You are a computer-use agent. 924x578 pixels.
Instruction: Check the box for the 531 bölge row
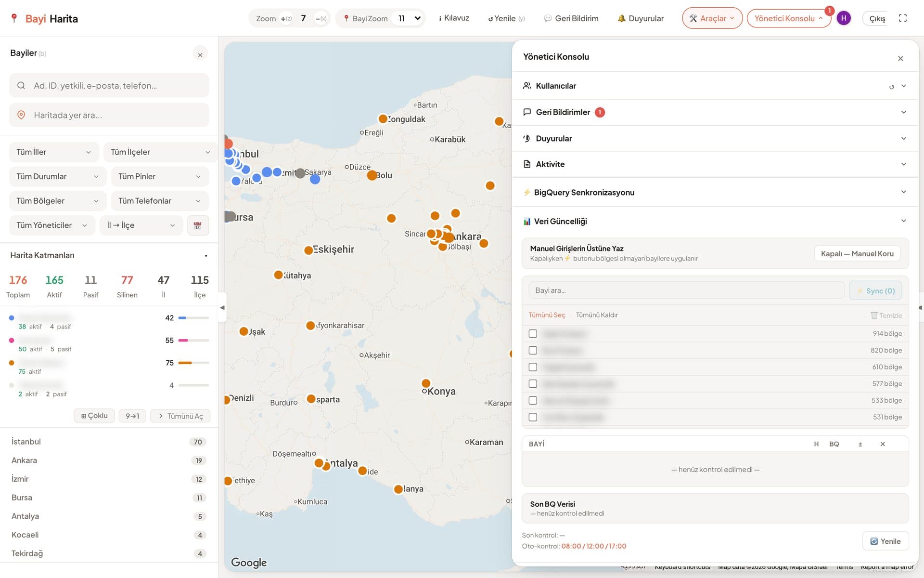pos(533,417)
